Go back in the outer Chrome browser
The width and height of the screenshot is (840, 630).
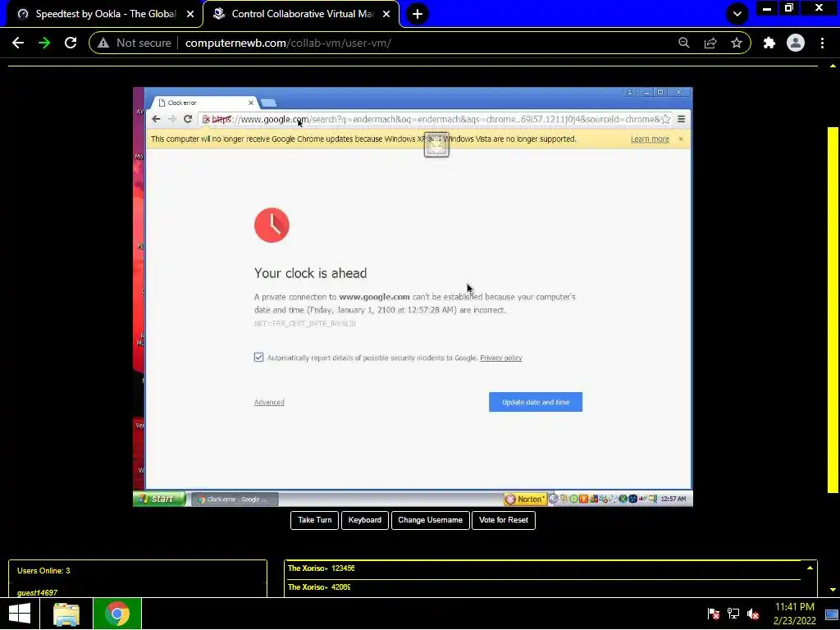pos(18,43)
